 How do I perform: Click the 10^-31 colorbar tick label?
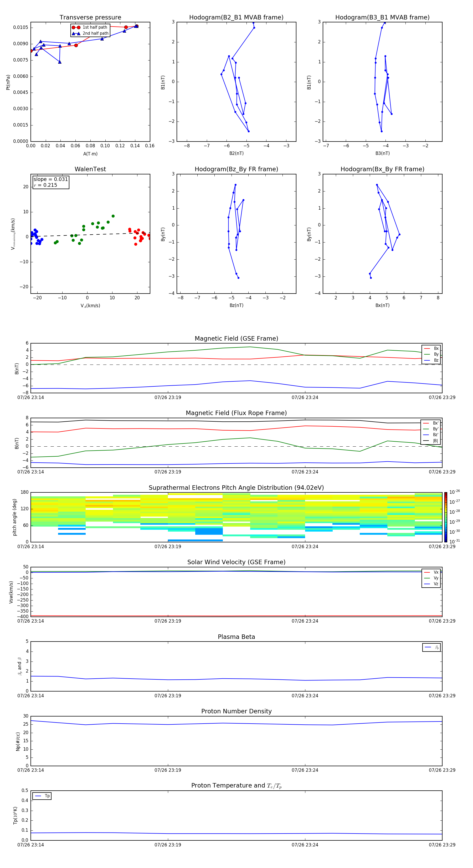click(455, 542)
